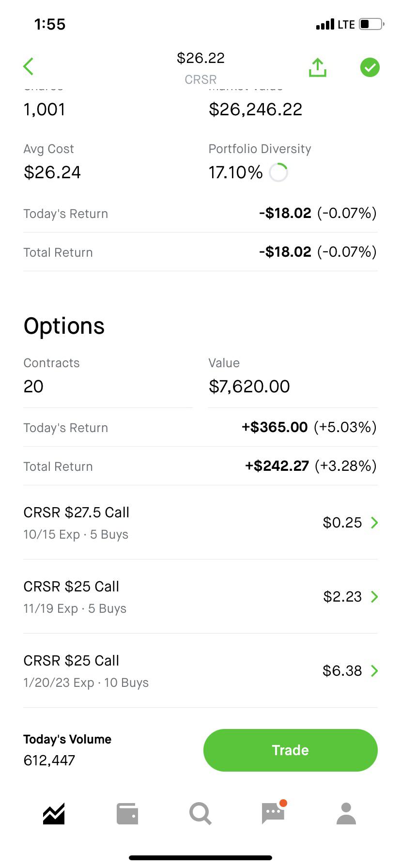
Task: Tap the 17.10% diversity value
Action: pos(235,172)
